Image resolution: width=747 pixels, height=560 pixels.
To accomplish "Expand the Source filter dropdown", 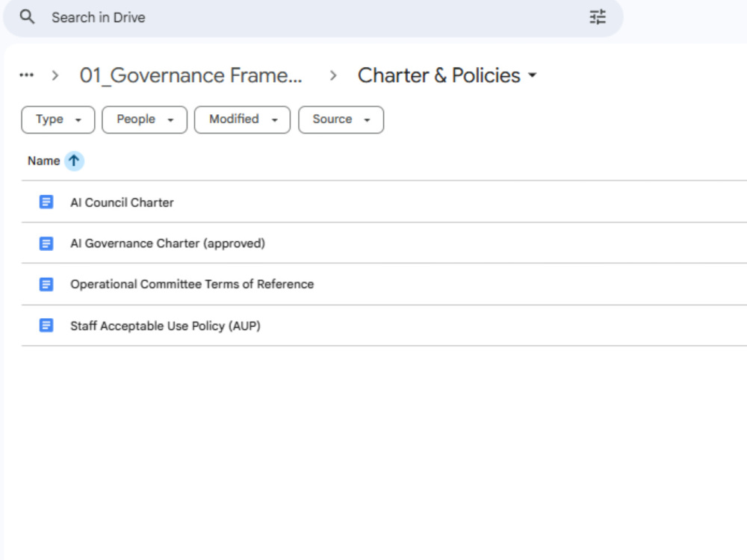I will pos(341,119).
